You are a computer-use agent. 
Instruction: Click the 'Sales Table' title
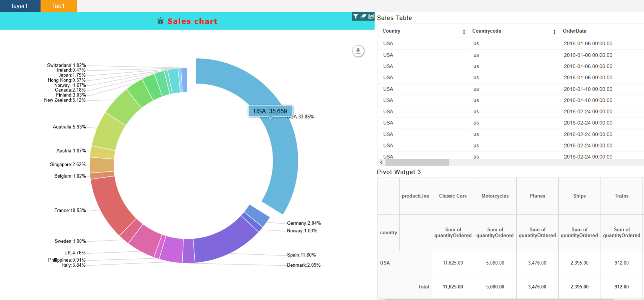pos(394,18)
